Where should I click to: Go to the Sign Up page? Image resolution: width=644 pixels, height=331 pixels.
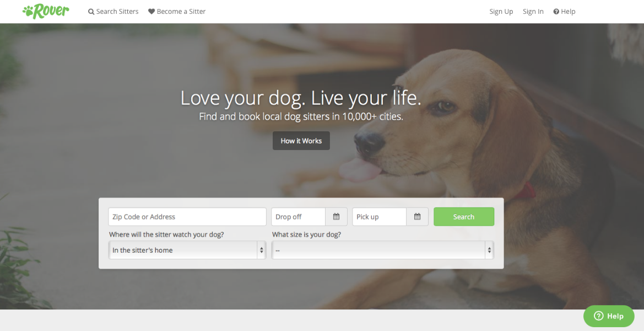pos(501,12)
